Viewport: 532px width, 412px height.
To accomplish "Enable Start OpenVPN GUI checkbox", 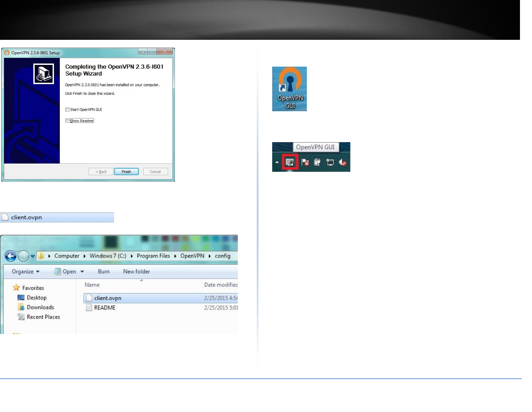I will 67,110.
